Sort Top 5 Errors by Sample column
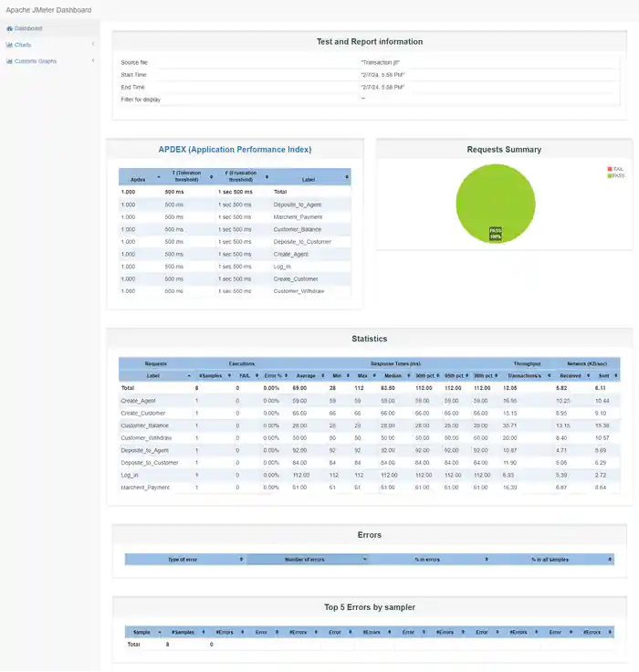The height and width of the screenshot is (672, 639). (x=144, y=632)
